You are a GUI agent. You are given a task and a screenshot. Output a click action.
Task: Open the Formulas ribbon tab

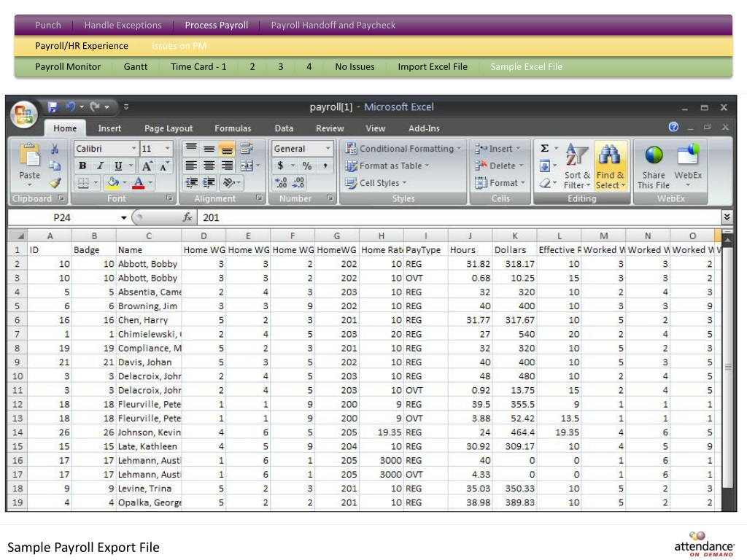tap(233, 128)
